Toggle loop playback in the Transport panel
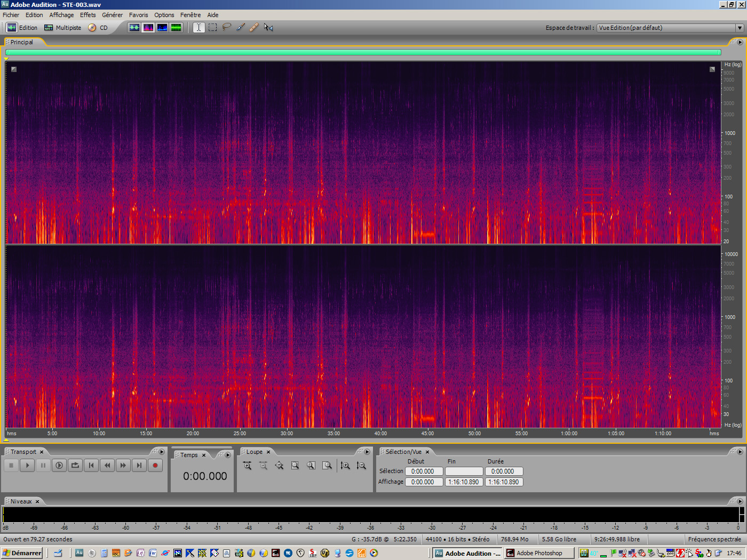Screen dimensions: 747x560 [x=75, y=465]
